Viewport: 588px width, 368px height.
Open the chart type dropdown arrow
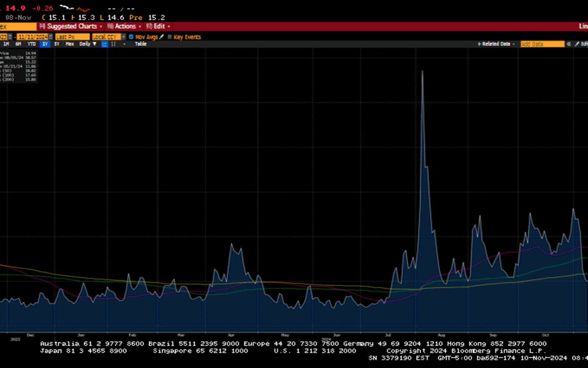(124, 44)
